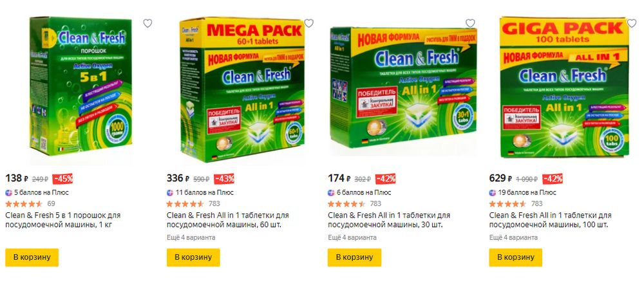Screen dimensions: 644x285
Task: Open GIGA PACK 100 tablets product image
Action: coord(564,87)
